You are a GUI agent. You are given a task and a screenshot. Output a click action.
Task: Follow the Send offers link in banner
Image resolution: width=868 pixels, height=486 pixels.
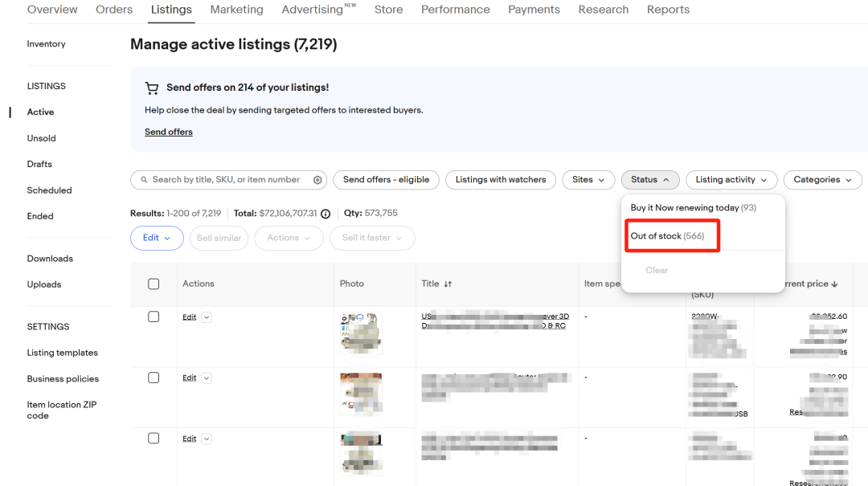click(169, 132)
